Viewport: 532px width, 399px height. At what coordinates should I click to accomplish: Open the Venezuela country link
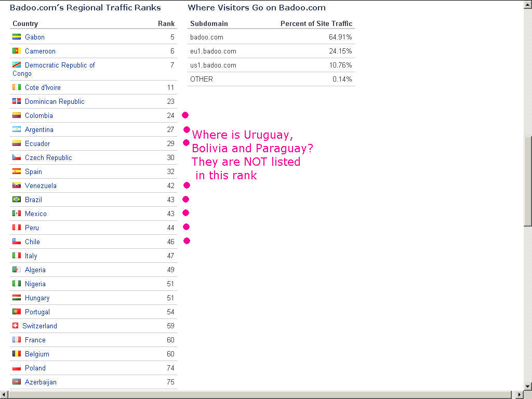(x=41, y=185)
